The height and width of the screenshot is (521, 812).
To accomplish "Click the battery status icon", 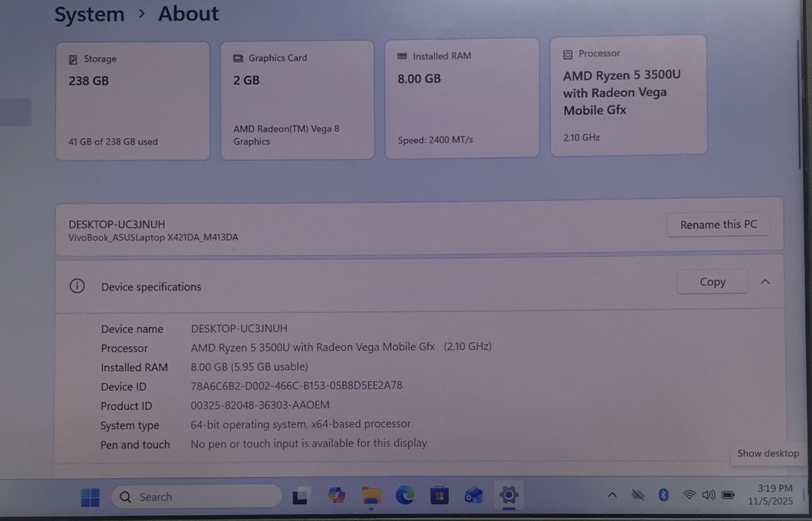I will tap(728, 495).
